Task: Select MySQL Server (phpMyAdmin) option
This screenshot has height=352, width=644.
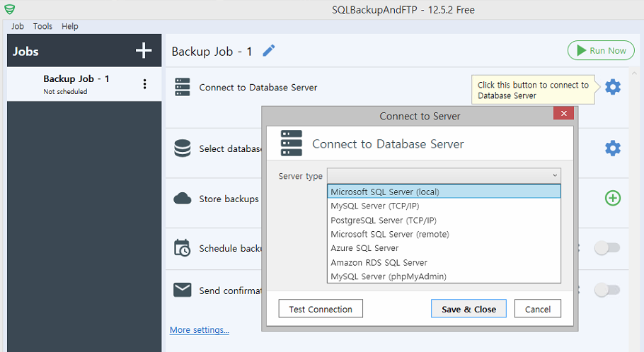Action: (x=444, y=276)
